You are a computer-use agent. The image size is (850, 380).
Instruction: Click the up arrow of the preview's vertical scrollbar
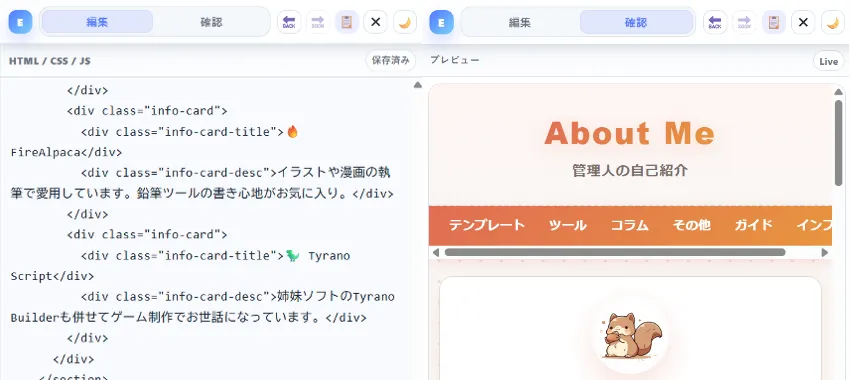[x=839, y=91]
